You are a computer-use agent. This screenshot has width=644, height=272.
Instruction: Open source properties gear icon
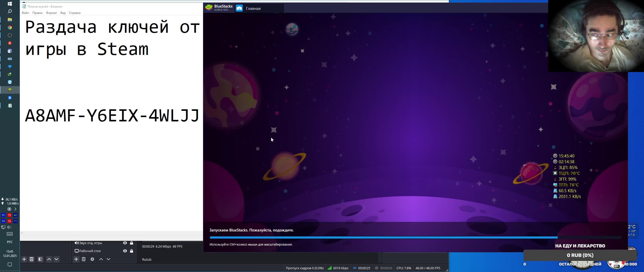pos(92,259)
